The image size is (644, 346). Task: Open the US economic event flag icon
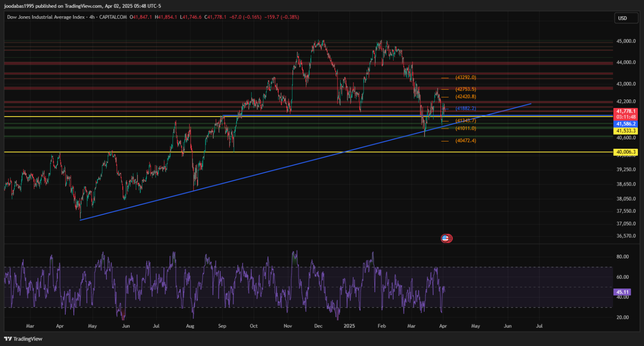[x=445, y=238]
